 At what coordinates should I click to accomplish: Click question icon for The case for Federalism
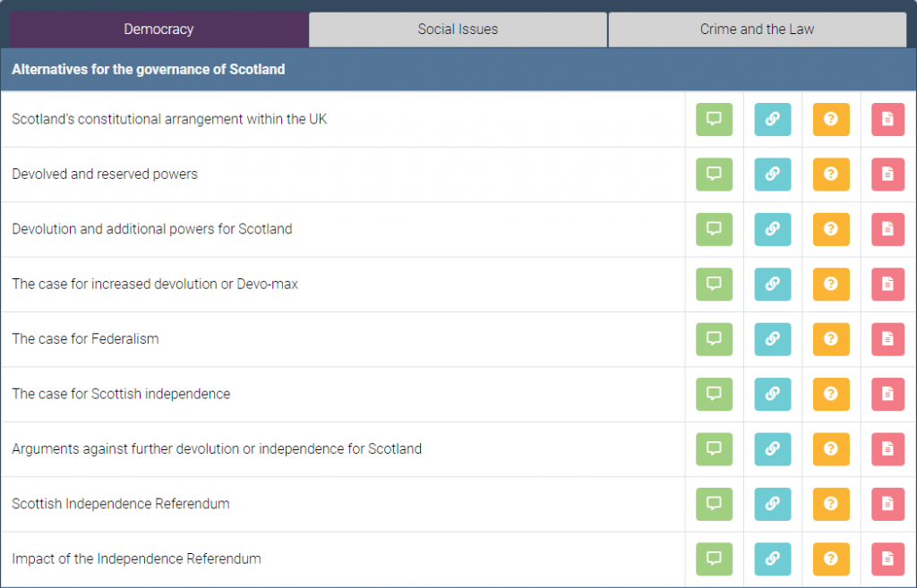point(830,339)
